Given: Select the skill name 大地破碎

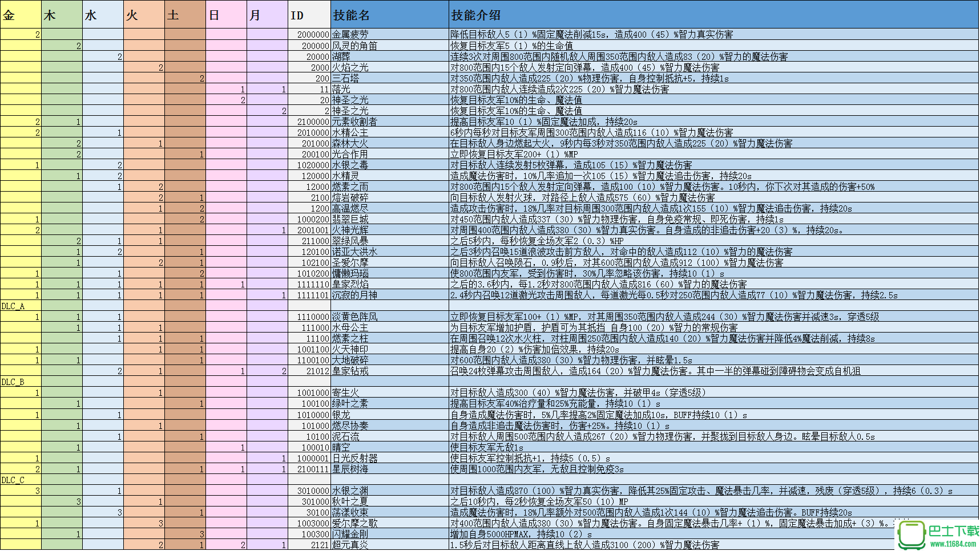Looking at the screenshot, I should click(x=390, y=360).
